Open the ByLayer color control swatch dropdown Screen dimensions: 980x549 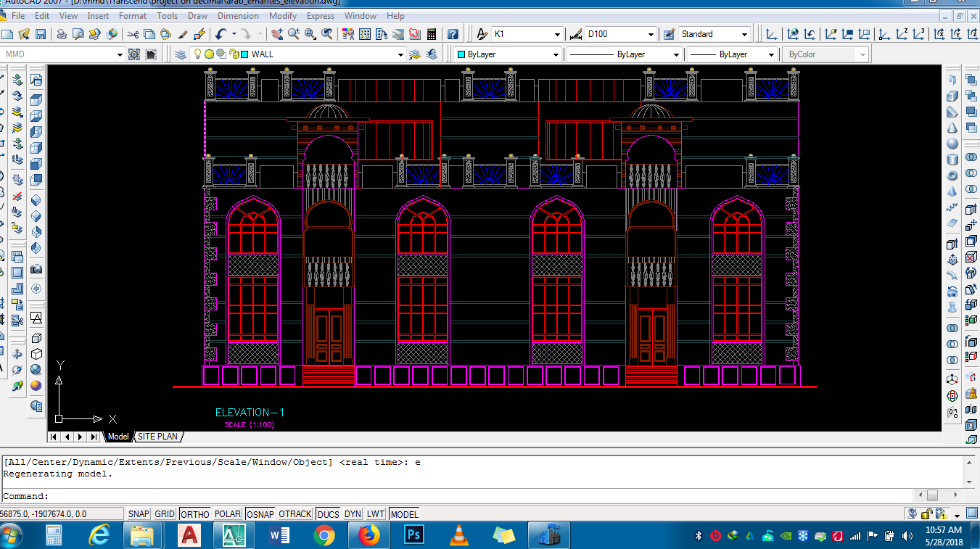[x=556, y=54]
